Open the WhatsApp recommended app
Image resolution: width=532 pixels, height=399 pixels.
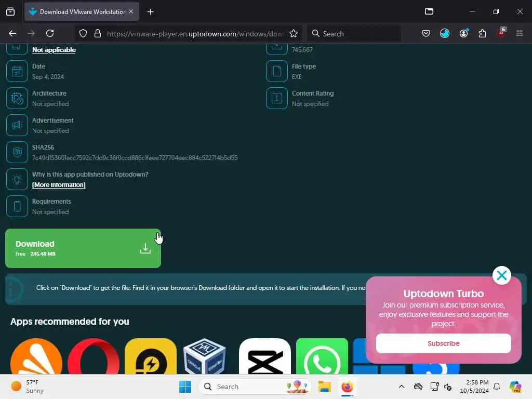click(322, 356)
